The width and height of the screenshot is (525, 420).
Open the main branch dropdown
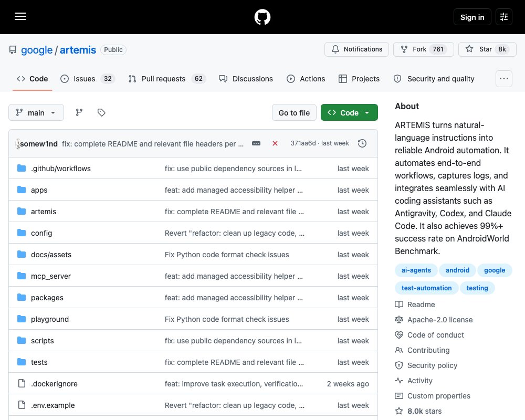pos(36,112)
